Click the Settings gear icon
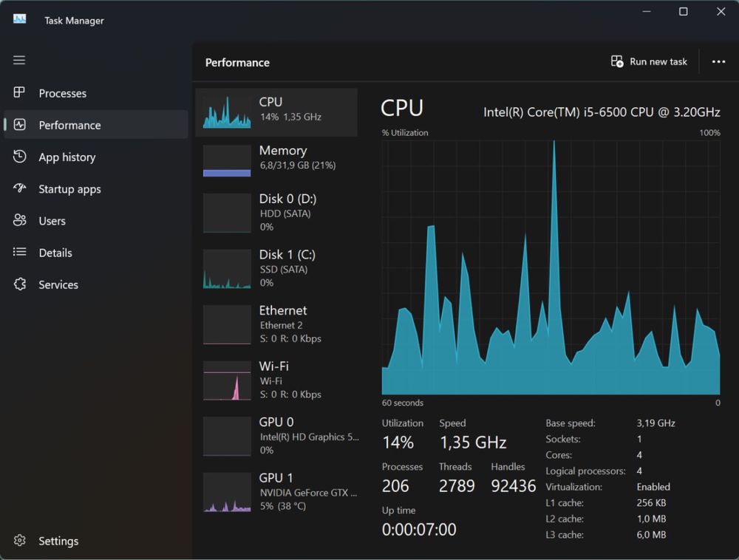Viewport: 739px width, 560px height. [19, 540]
